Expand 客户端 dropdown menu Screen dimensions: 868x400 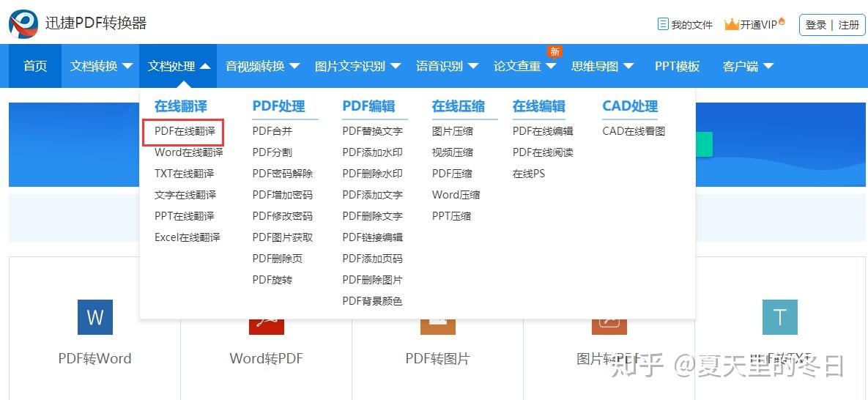[748, 66]
